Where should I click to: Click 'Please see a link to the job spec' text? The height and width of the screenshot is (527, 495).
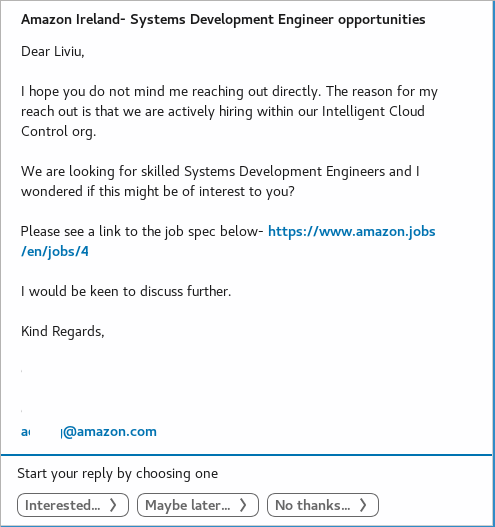[x=142, y=231]
